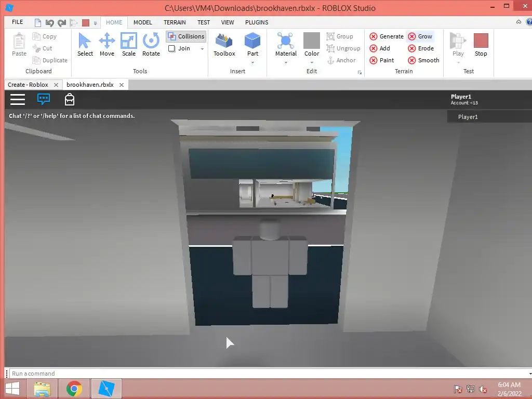Select the Grow terrain tool

click(420, 36)
